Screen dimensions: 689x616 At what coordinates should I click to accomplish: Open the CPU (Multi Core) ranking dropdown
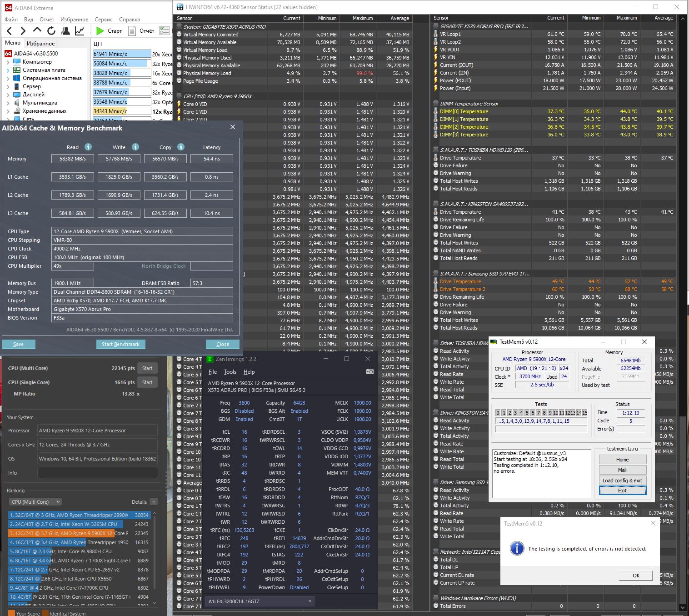[35, 502]
